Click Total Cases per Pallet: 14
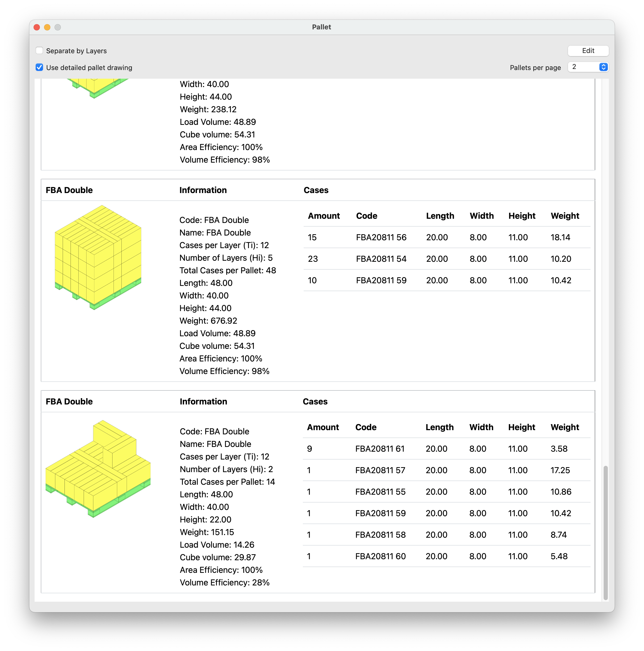 [x=227, y=482]
